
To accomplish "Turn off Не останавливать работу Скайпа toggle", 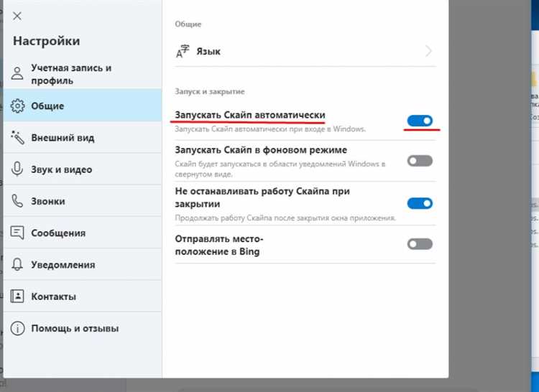I will (x=420, y=204).
